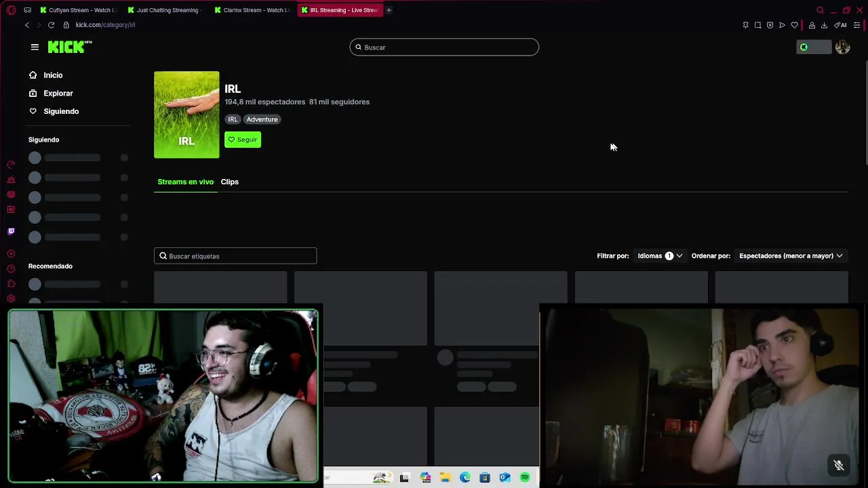Select the IRL Streaming browser tab
This screenshot has height=488, width=868.
[x=339, y=10]
